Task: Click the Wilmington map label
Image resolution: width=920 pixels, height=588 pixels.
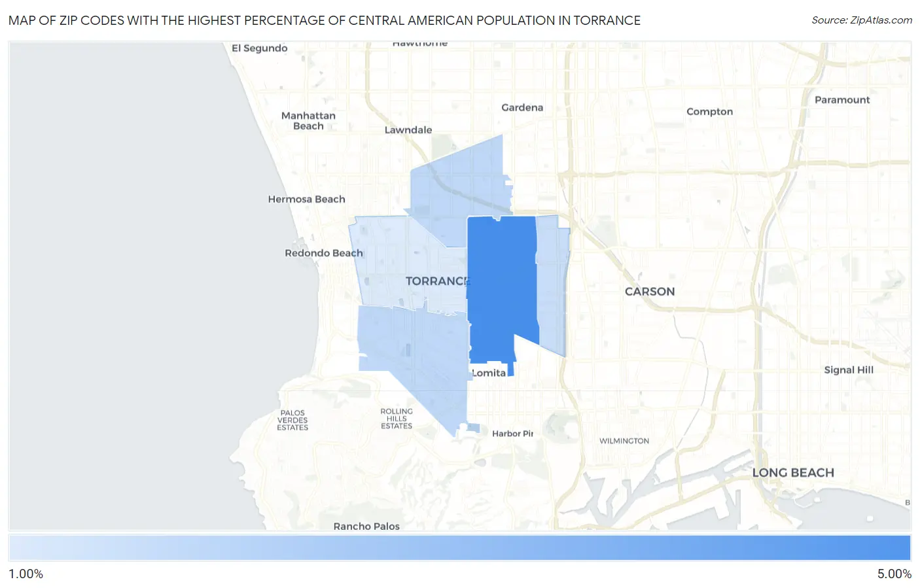Action: [624, 441]
